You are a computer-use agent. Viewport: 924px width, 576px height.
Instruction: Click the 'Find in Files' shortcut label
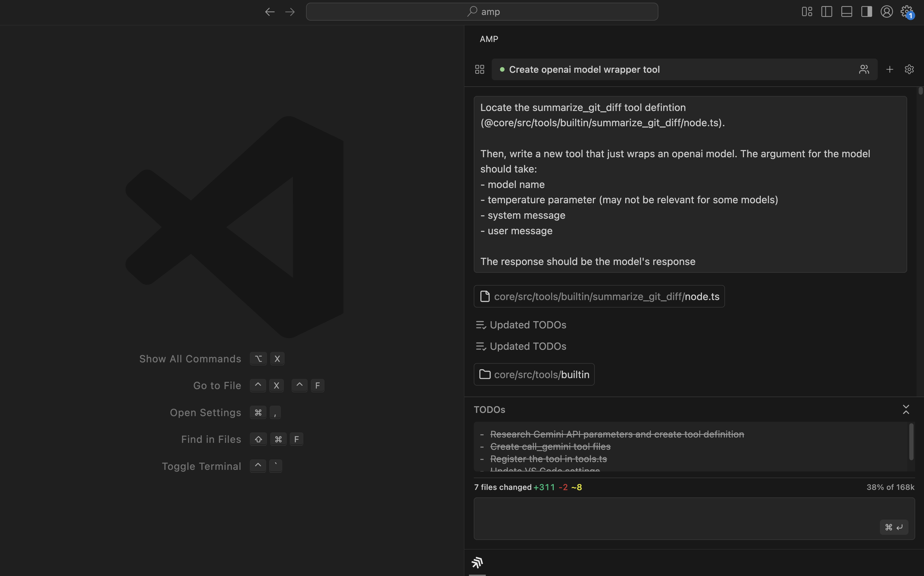click(211, 439)
